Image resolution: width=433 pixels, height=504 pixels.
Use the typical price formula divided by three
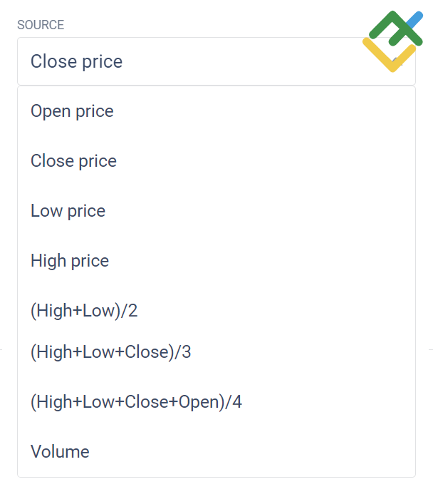tap(216, 352)
